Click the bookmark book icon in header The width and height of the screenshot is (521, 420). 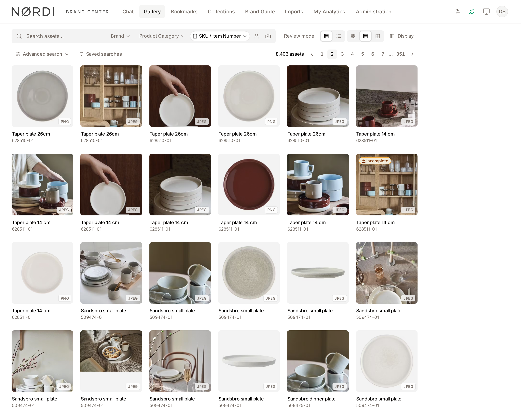pos(458,12)
